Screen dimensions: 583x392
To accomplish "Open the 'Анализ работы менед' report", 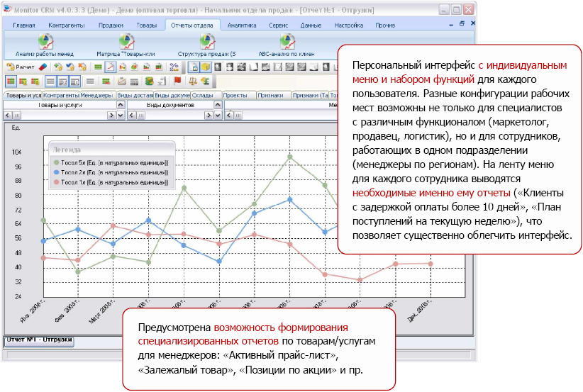I will [45, 45].
